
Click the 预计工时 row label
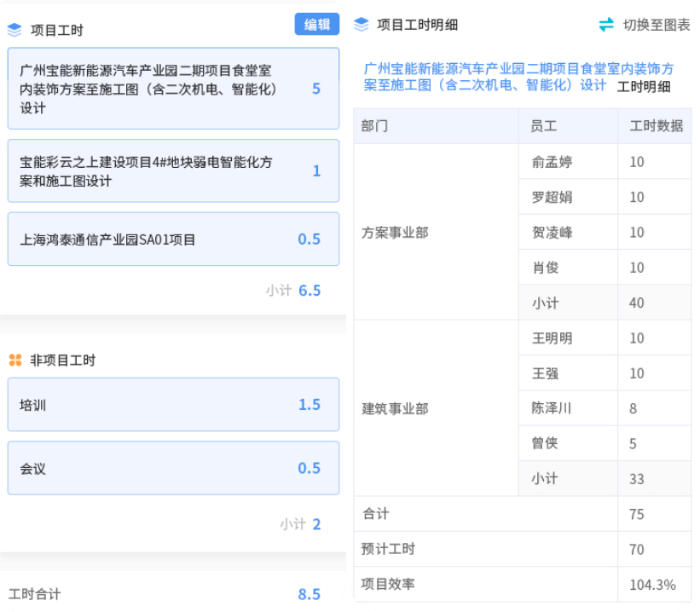point(388,549)
